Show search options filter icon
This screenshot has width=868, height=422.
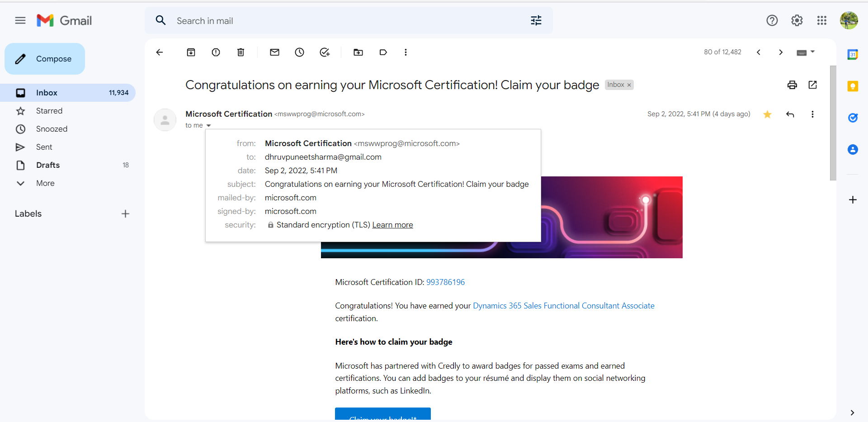coord(536,20)
